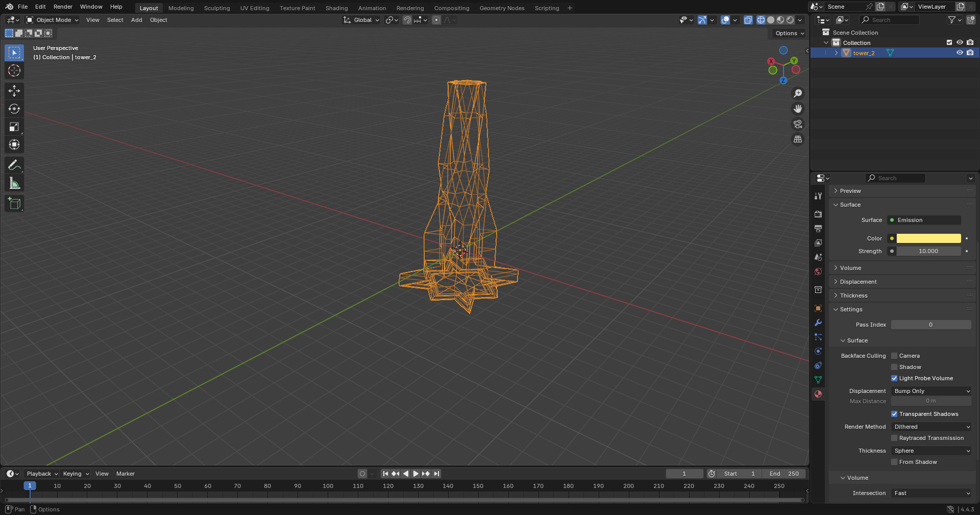Select the Annotate tool

coord(14,165)
